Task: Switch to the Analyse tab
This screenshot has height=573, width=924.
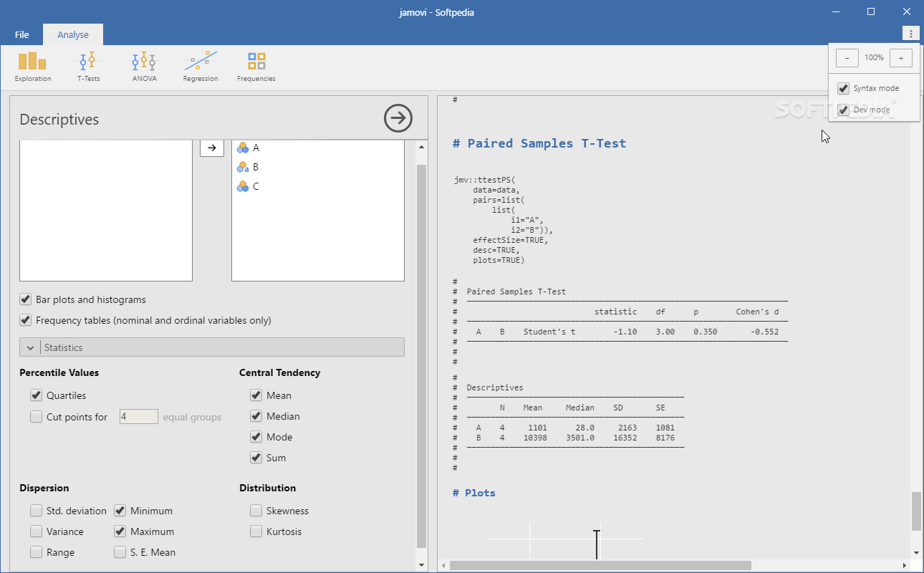Action: click(x=73, y=34)
